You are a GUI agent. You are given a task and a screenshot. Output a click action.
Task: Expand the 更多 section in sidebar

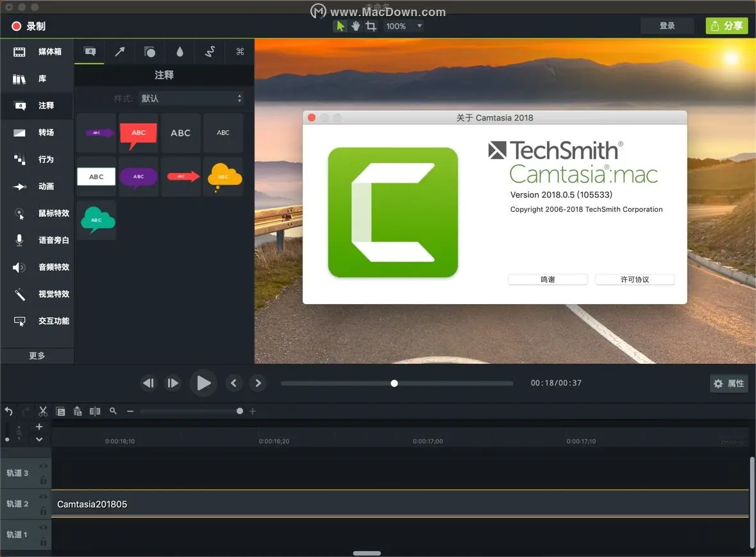[x=37, y=356]
